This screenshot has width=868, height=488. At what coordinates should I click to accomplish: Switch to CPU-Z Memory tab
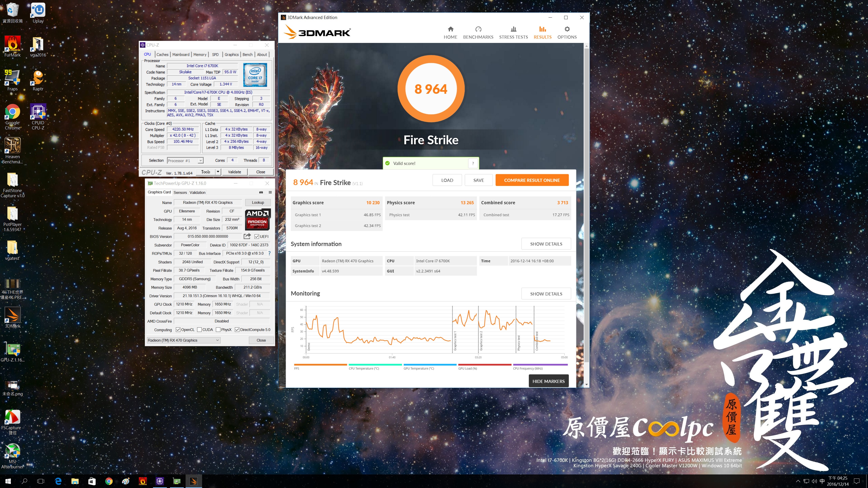(199, 54)
